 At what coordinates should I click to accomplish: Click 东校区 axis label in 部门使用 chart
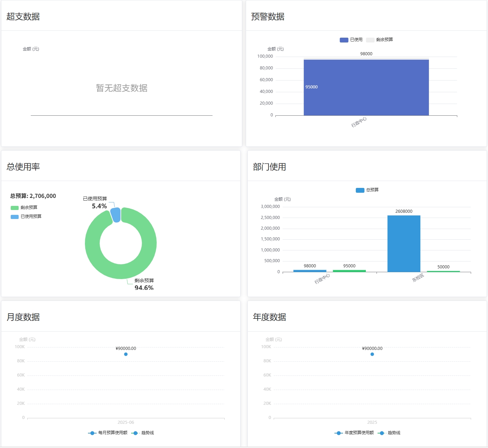[418, 278]
